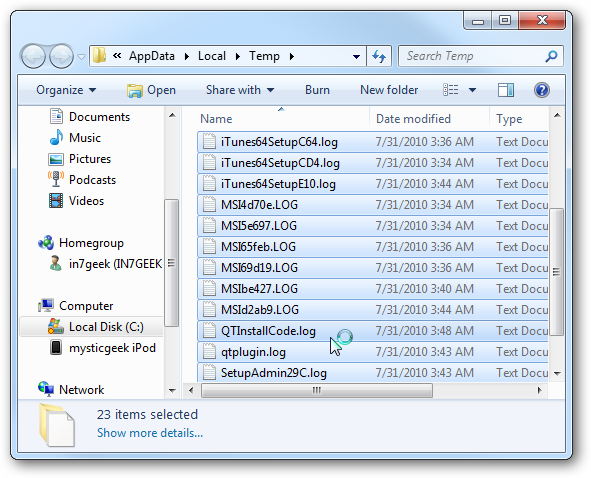This screenshot has height=478, width=591.
Task: Click the search magnifier icon
Action: (x=551, y=57)
